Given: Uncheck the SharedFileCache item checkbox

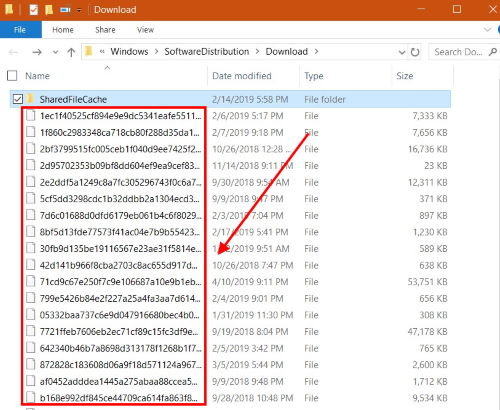Looking at the screenshot, I should 18,99.
